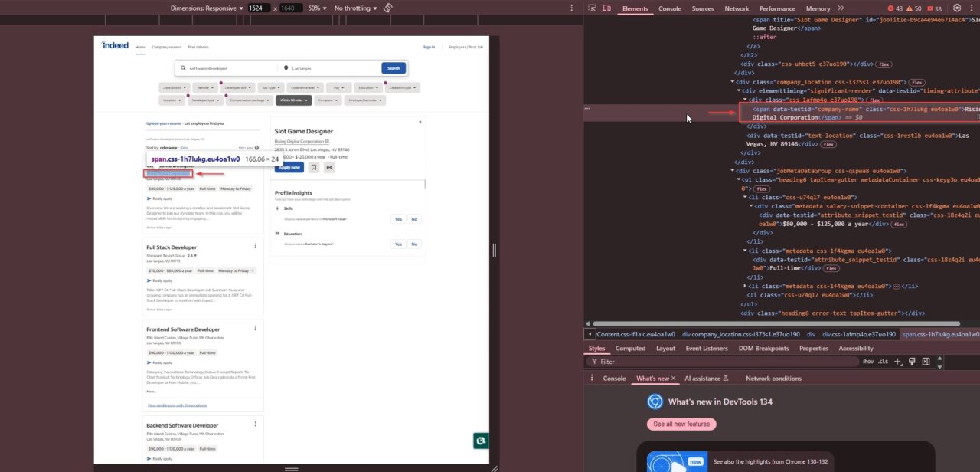This screenshot has height=472, width=980.
Task: Toggle flex badge on company_location div
Action: point(917,82)
